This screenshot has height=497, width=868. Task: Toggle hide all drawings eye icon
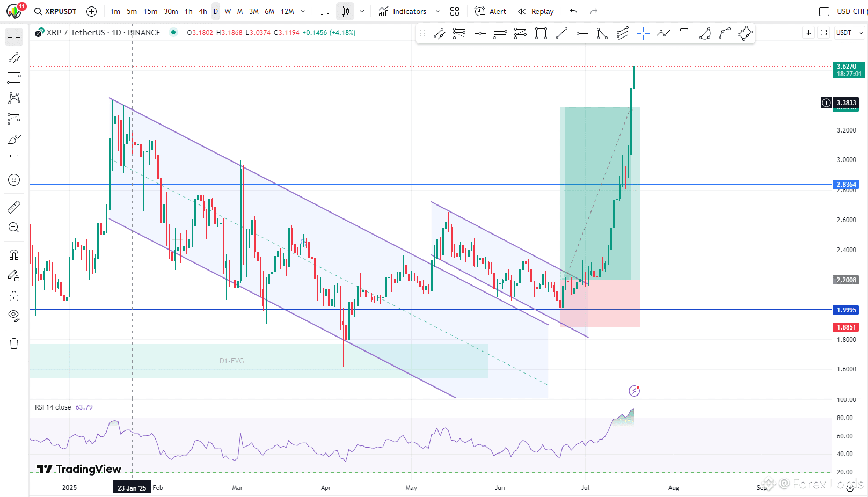click(14, 316)
